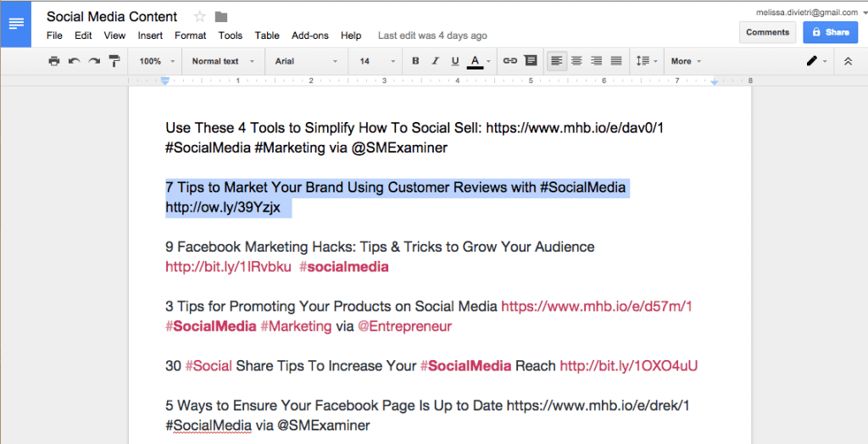Toggle underline formatting
The width and height of the screenshot is (868, 444).
455,61
